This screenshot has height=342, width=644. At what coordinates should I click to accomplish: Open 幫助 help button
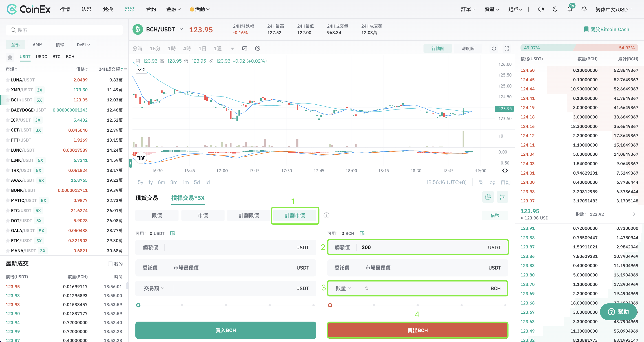click(x=618, y=311)
